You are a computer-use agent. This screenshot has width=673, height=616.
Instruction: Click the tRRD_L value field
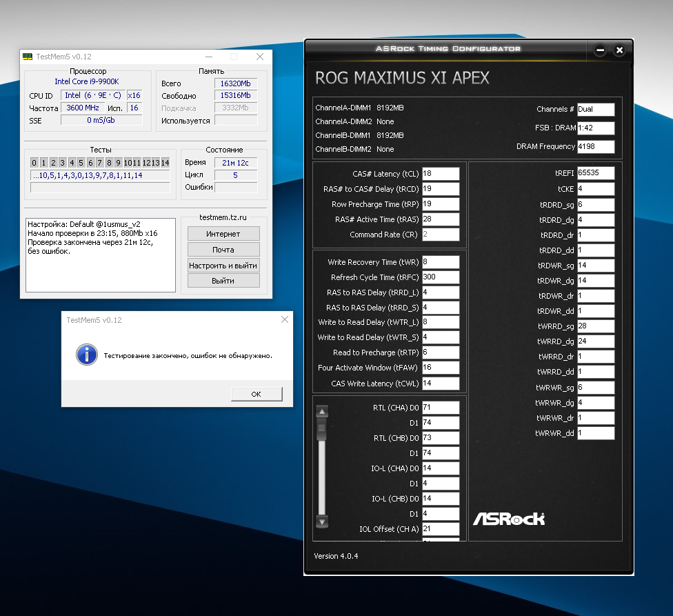tap(441, 292)
